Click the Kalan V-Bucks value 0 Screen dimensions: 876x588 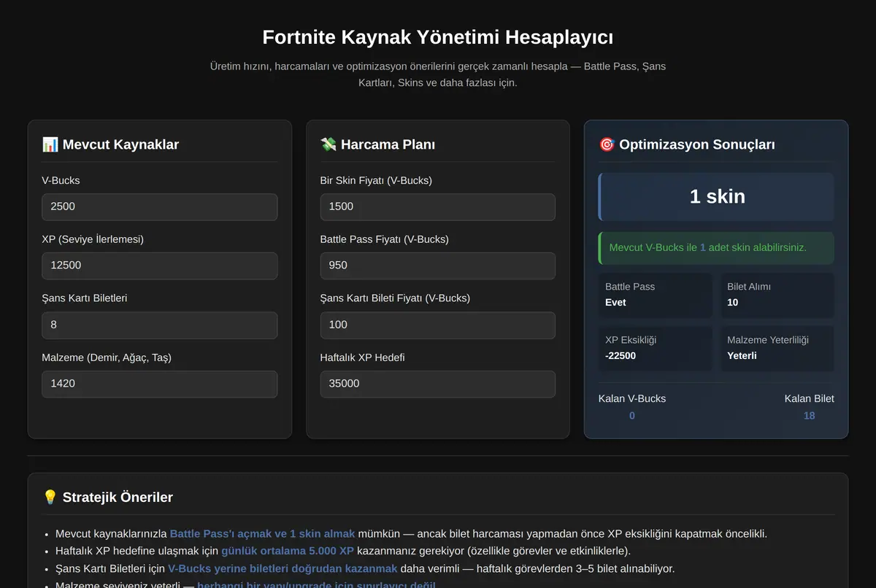(632, 416)
